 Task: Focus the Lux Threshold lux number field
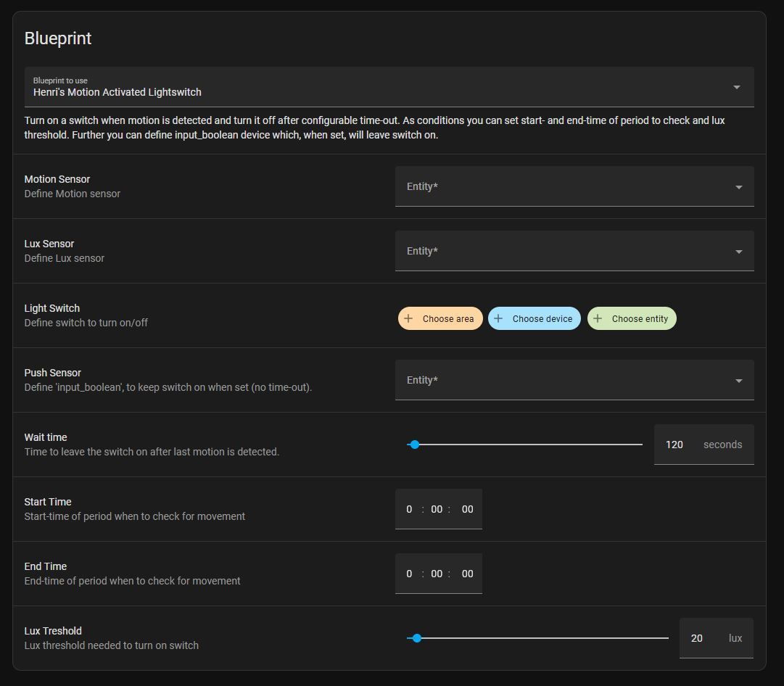click(697, 638)
